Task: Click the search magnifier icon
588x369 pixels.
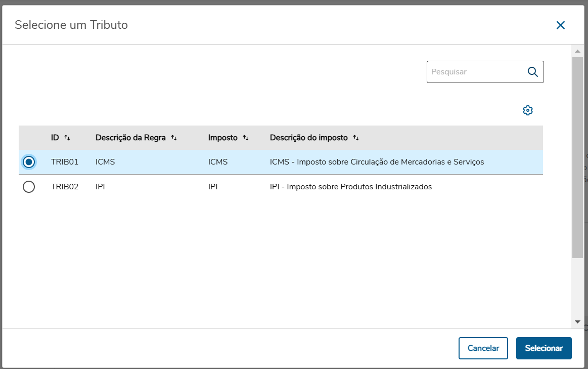Action: coord(532,72)
